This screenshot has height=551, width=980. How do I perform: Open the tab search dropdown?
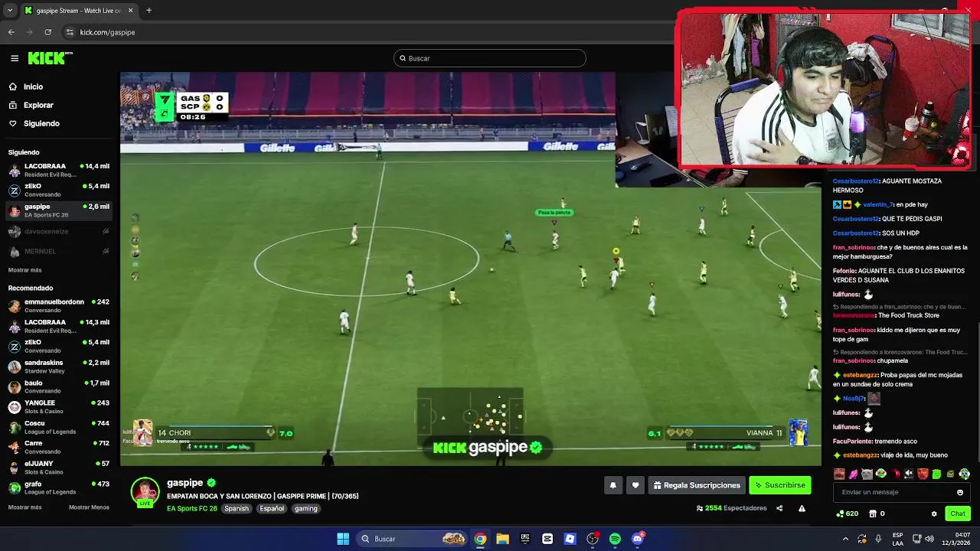tap(10, 11)
